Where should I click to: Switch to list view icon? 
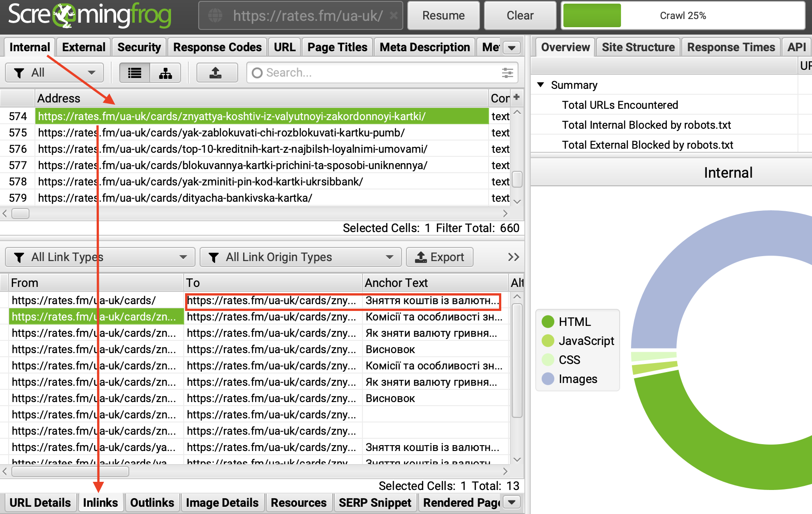pyautogui.click(x=135, y=73)
